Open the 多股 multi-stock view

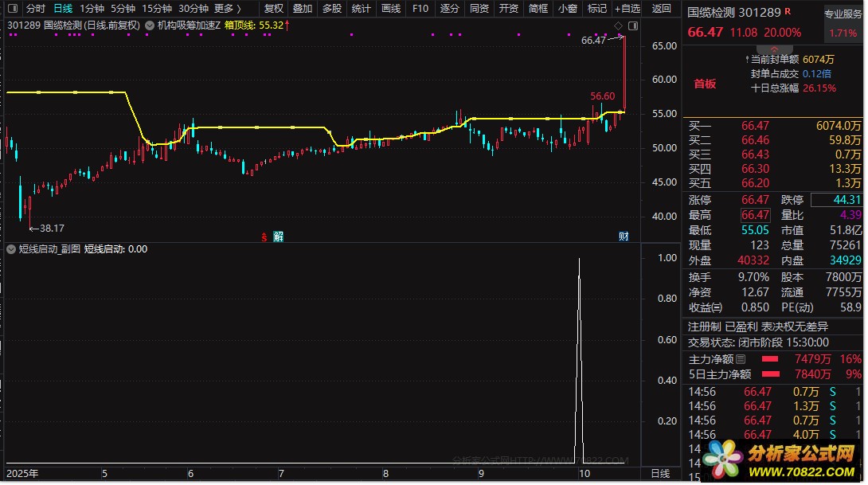pos(331,8)
